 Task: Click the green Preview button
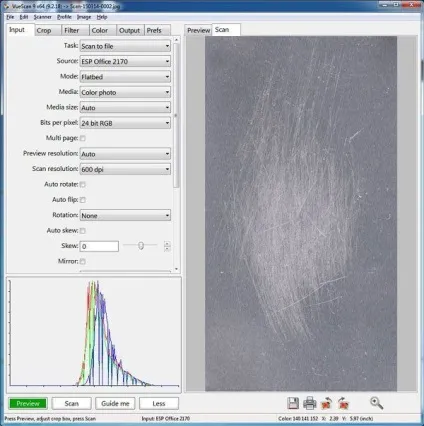[x=28, y=404]
